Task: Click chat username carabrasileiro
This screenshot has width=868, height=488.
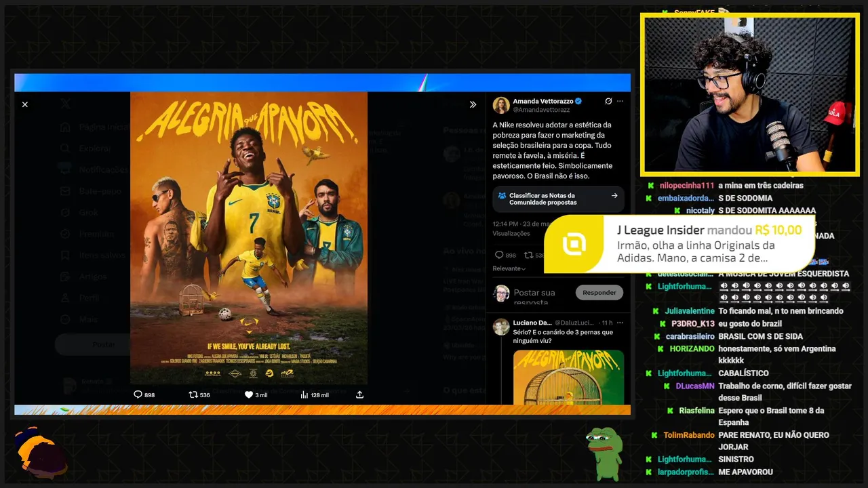Action: pyautogui.click(x=690, y=337)
